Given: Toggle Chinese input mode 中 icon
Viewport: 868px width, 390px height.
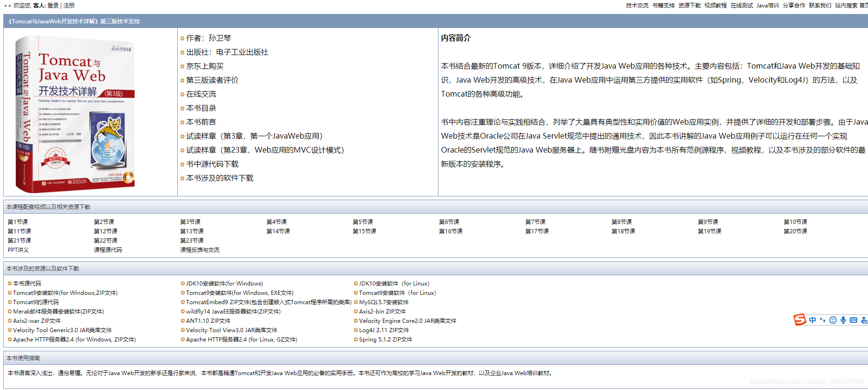Looking at the screenshot, I should pos(812,320).
